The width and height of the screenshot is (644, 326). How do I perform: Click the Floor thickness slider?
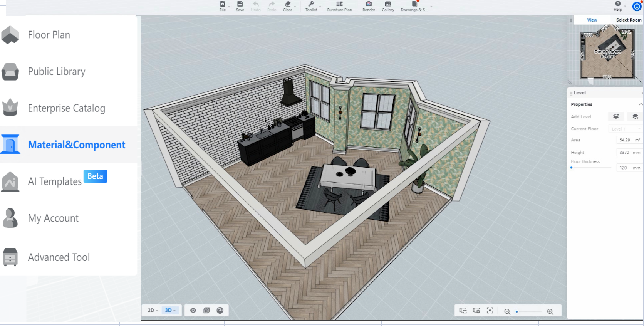(x=591, y=168)
